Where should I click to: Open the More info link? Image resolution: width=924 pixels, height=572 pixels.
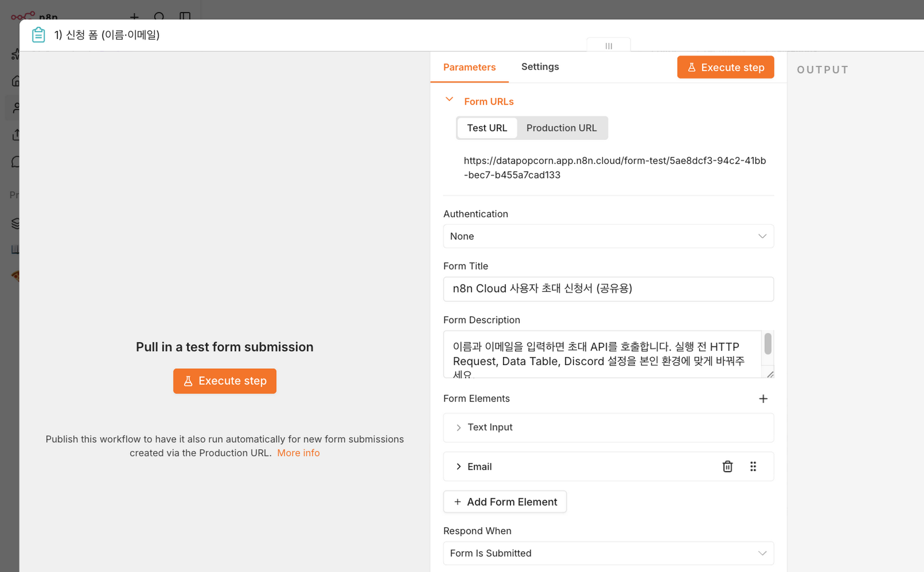point(298,453)
